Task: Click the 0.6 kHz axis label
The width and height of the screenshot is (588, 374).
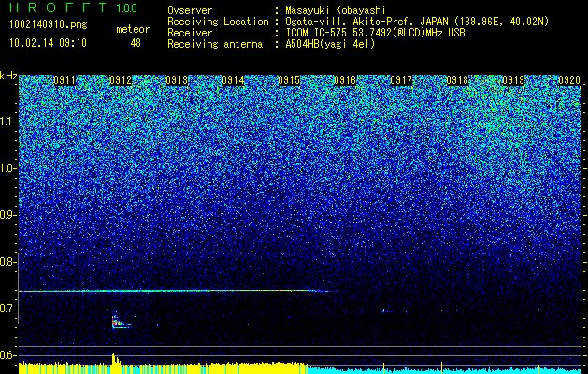Action: (8, 355)
